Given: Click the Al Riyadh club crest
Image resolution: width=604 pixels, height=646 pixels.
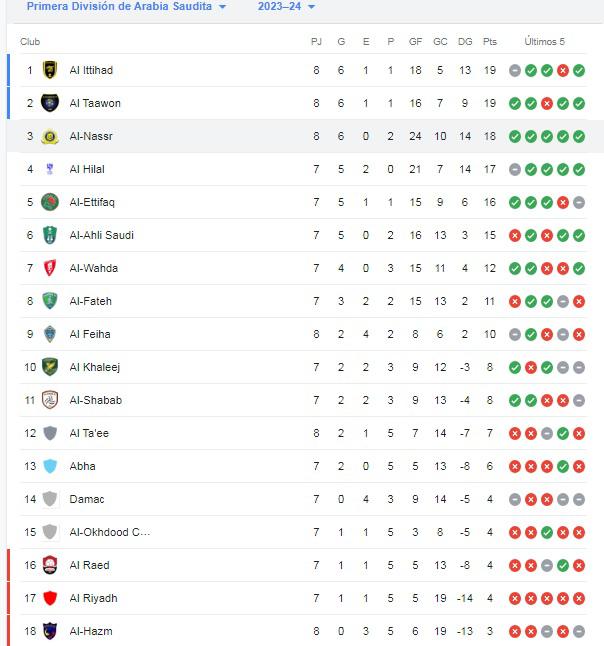Looking at the screenshot, I should point(50,598).
